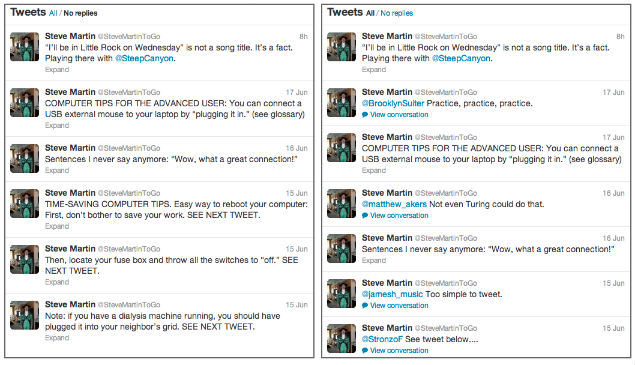Screen dimensions: 635x365
Task: Expand the fuse box tweet
Action: (57, 282)
